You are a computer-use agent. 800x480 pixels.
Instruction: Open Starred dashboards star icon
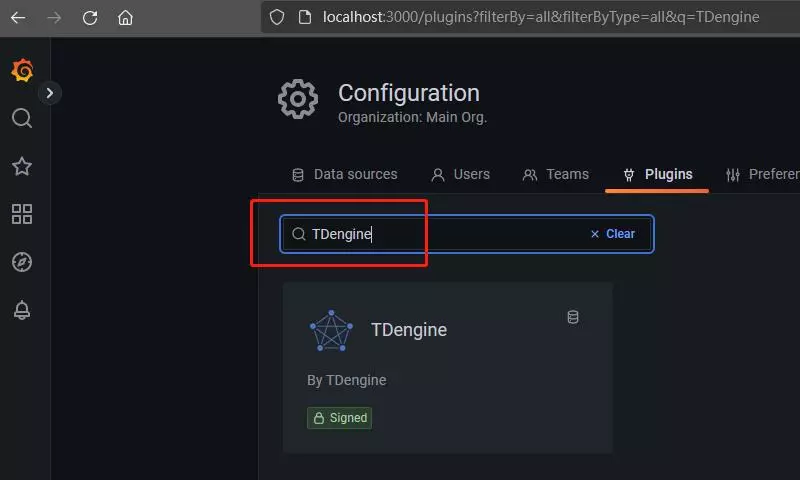(22, 167)
